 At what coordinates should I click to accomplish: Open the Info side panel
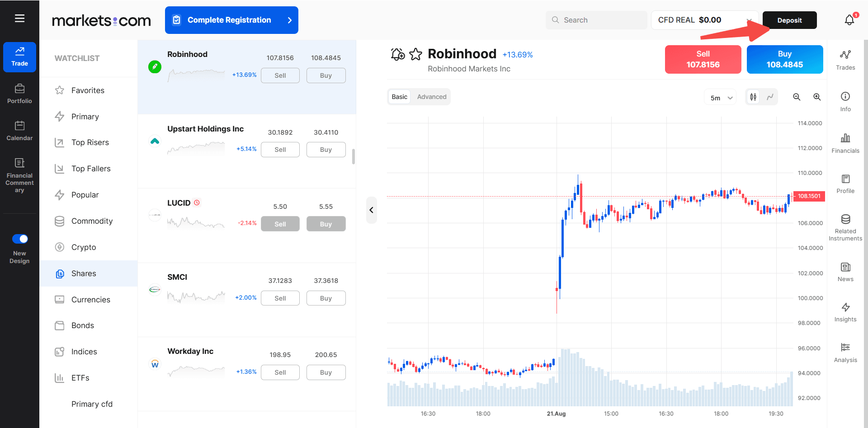[x=845, y=102]
